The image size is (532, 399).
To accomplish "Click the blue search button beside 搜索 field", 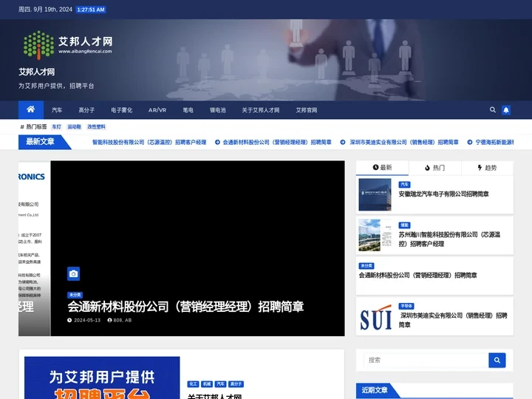I will [497, 360].
